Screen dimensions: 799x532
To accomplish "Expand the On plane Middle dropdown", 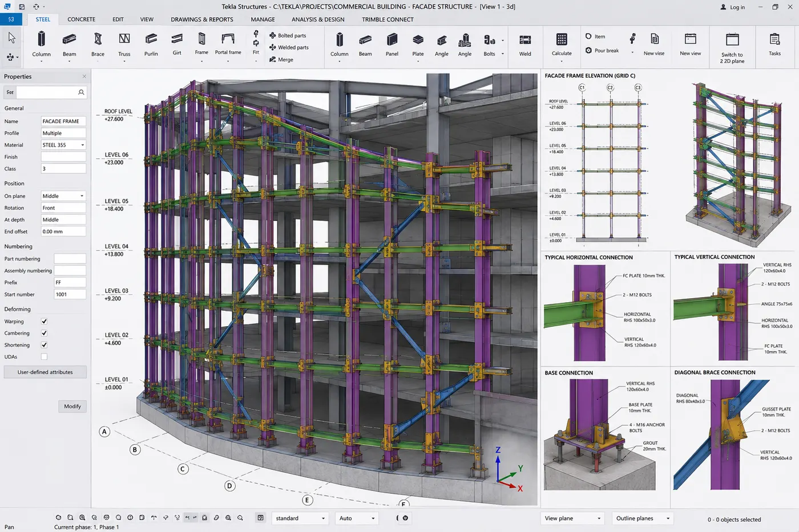I will click(x=63, y=196).
